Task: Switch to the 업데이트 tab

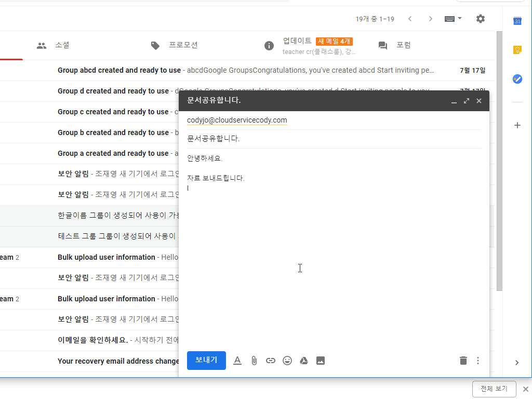Action: [x=311, y=46]
